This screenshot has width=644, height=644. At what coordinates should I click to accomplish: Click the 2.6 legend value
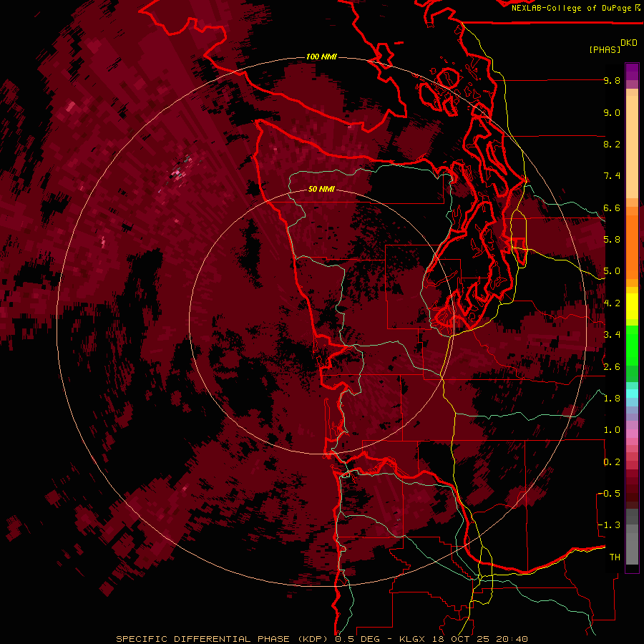(612, 367)
